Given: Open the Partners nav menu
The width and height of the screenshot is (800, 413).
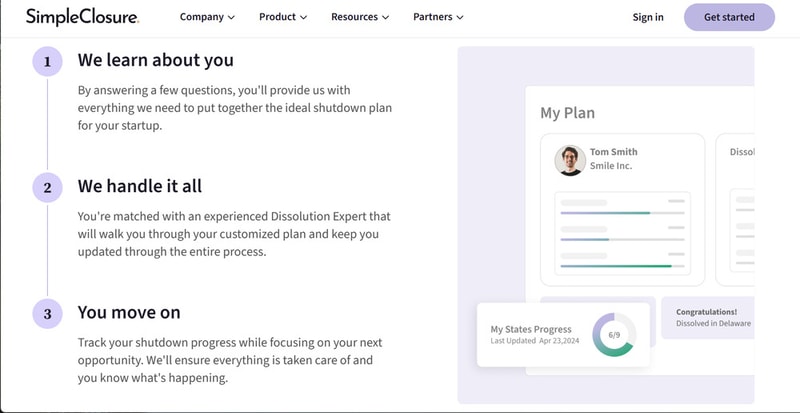Looking at the screenshot, I should coord(438,17).
